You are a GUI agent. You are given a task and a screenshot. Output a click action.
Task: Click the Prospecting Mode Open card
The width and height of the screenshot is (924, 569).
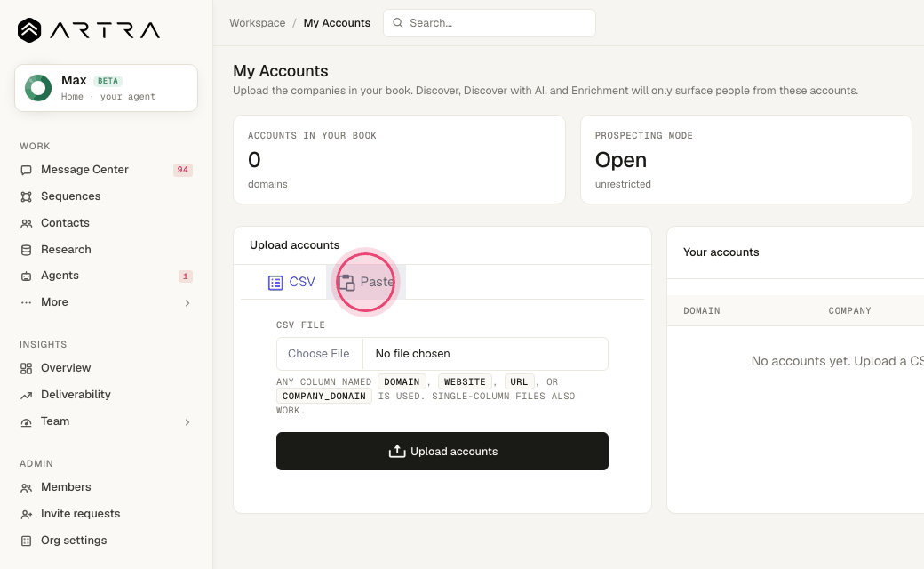pos(746,160)
